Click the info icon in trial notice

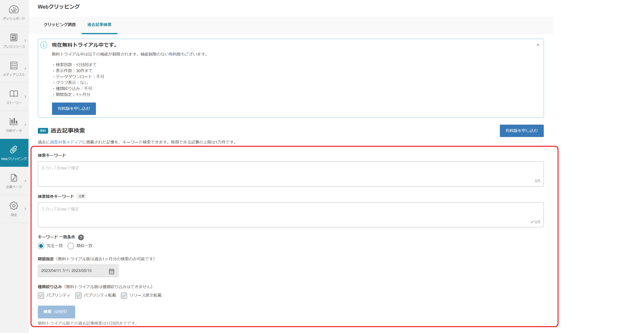click(44, 45)
